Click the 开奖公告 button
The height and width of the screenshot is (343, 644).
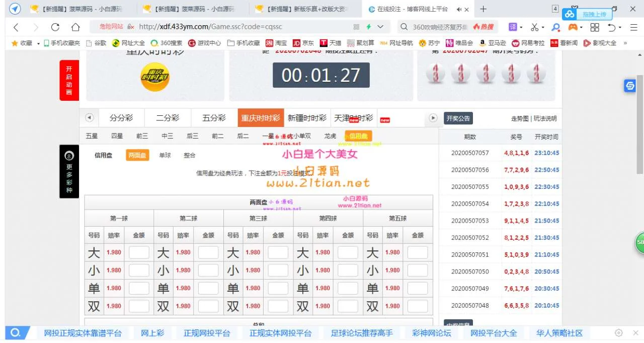pos(458,119)
